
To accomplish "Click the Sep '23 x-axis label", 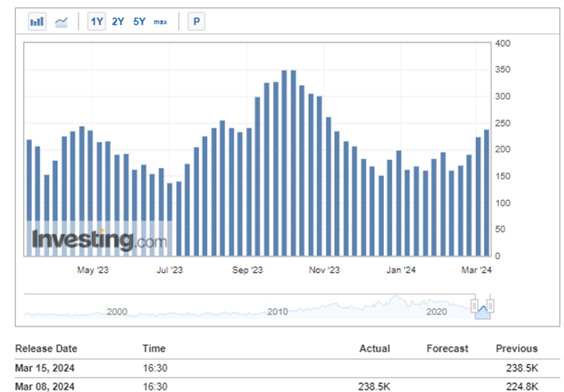I will [x=247, y=270].
